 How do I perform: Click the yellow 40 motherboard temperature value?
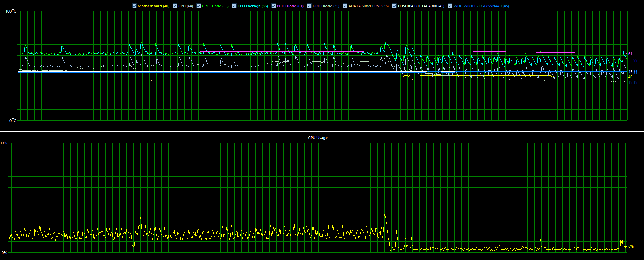(630, 77)
